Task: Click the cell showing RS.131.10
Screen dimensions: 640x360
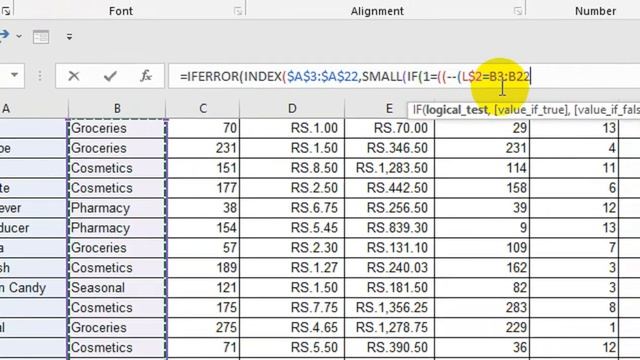Action: 389,248
